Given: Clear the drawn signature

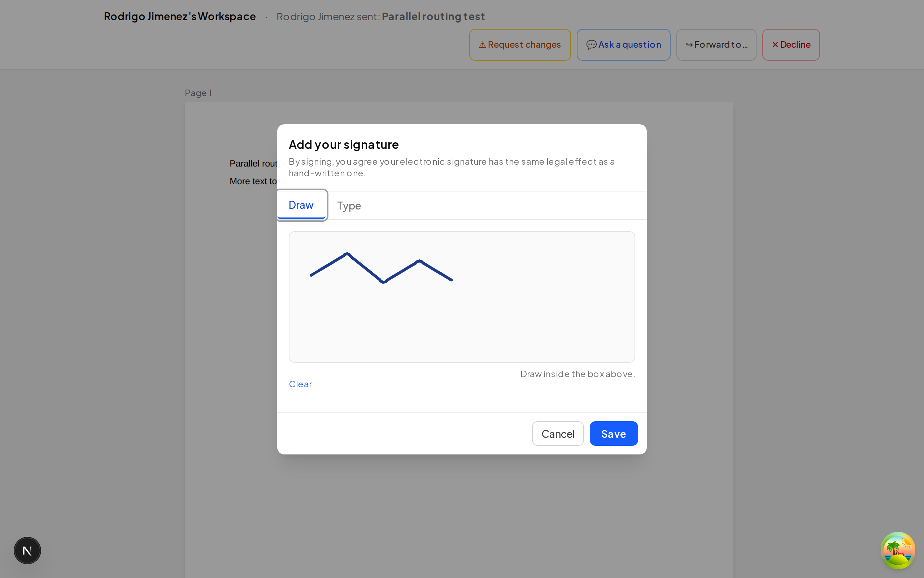Looking at the screenshot, I should pos(301,384).
